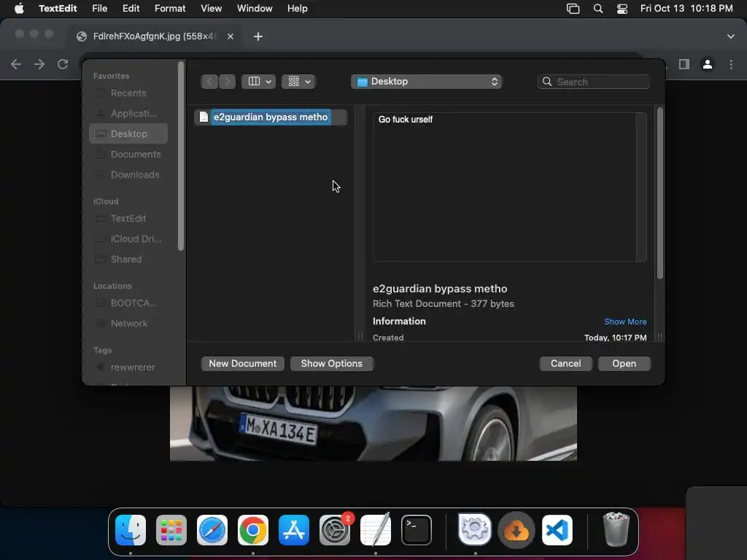Screen dimensions: 747x560
Task: Open Terminal from the dock
Action: [417, 530]
